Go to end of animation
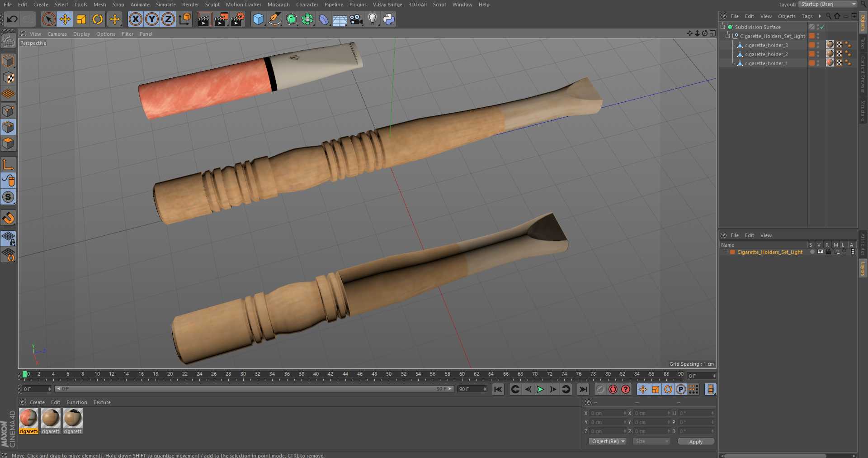The image size is (868, 458). [583, 389]
